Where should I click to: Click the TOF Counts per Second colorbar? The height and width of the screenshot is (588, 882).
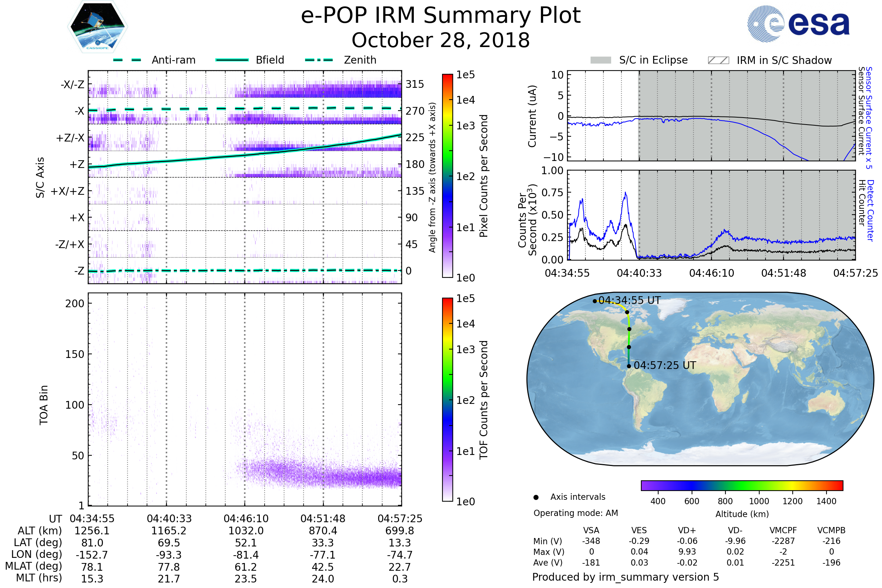click(447, 399)
